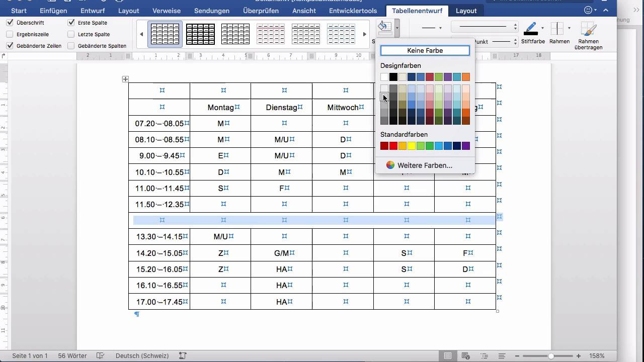Click the Deutsch (Schweiz) language indicator

(x=142, y=355)
